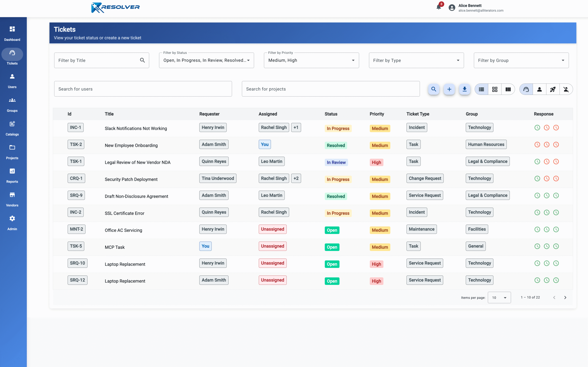Click the download tickets icon button
588x367 pixels.
point(464,89)
